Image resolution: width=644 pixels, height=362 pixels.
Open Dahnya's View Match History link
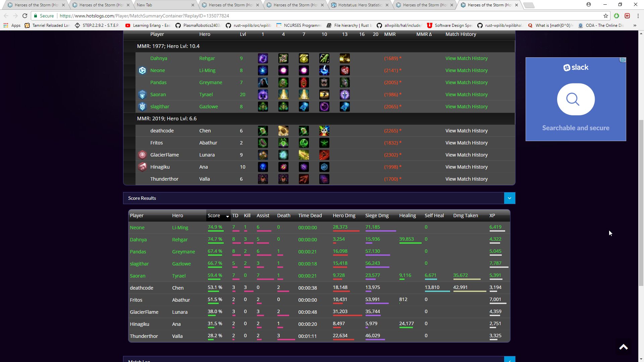pyautogui.click(x=466, y=58)
